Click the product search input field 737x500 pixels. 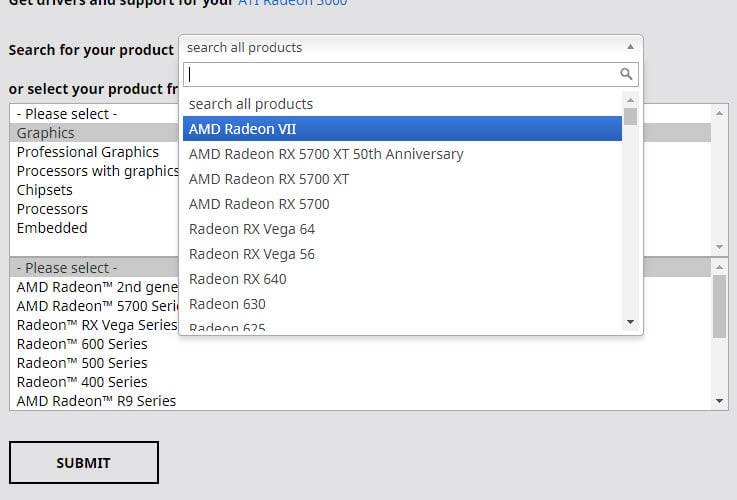(410, 74)
